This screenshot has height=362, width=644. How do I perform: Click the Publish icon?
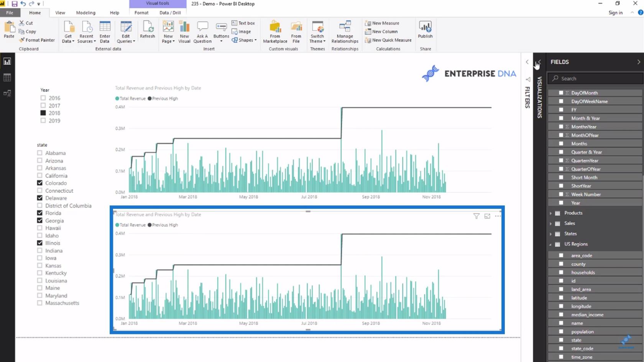tap(425, 27)
